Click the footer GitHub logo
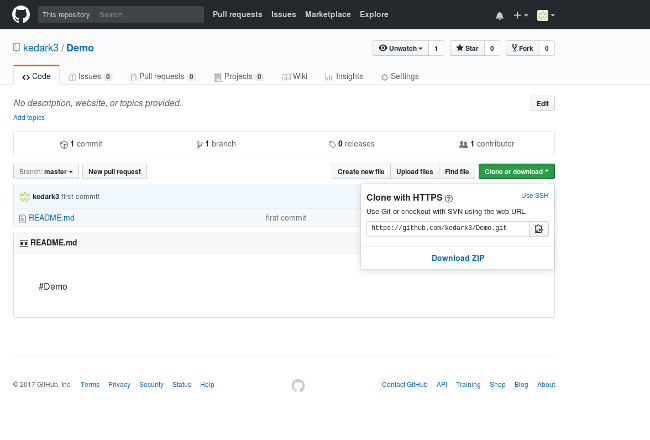650x440 pixels. click(298, 385)
